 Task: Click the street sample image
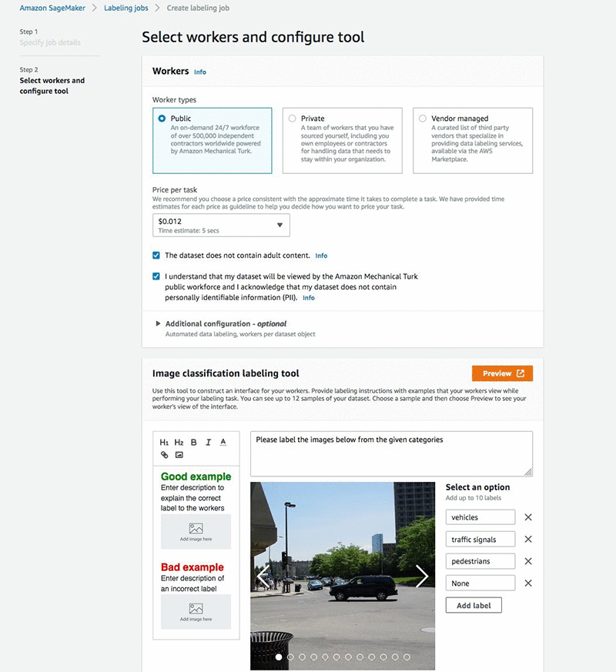click(343, 576)
